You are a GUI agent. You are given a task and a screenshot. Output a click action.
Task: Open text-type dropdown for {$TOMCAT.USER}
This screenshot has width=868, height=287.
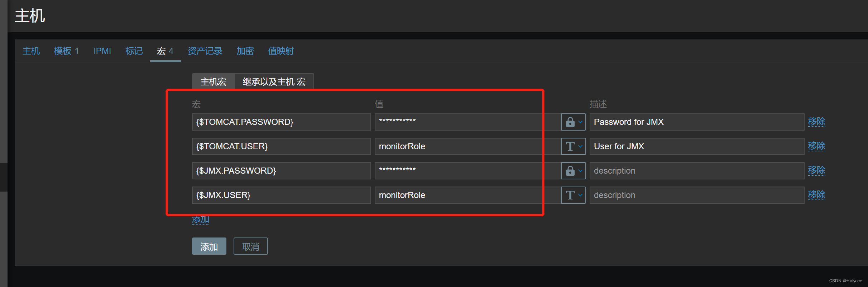click(x=573, y=146)
